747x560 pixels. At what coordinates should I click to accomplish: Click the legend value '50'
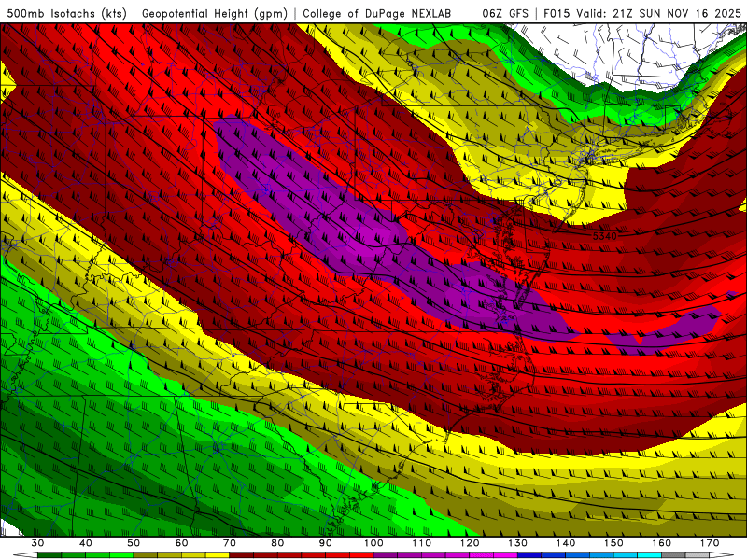(134, 543)
